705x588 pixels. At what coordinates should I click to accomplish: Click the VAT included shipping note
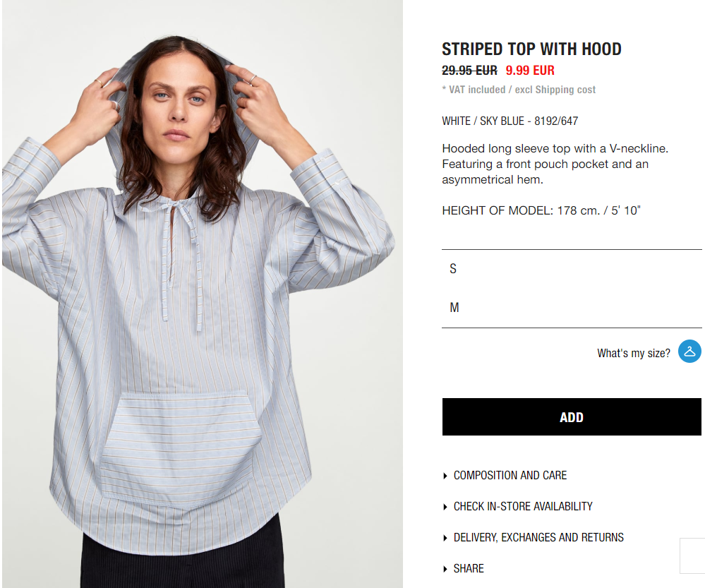pyautogui.click(x=519, y=90)
